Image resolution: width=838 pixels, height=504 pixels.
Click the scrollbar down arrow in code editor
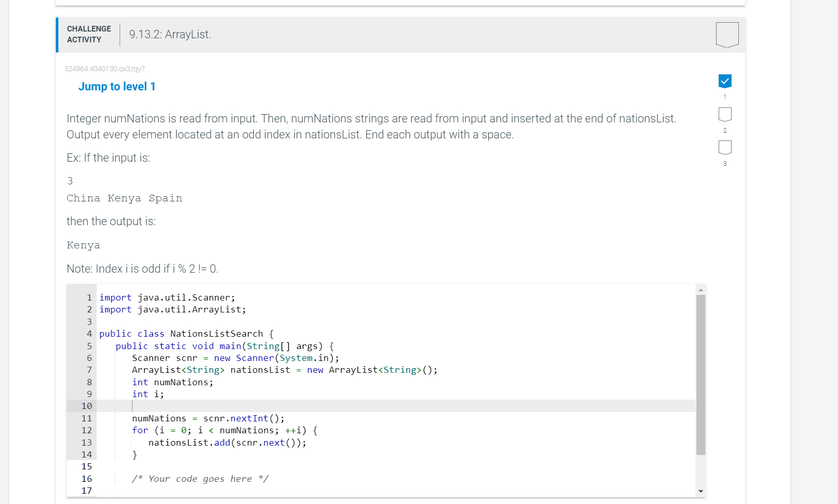[701, 491]
